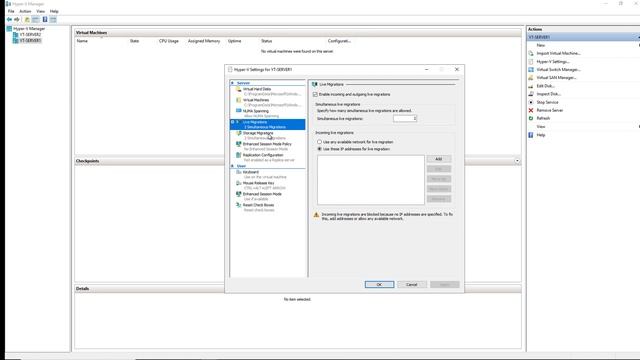Image resolution: width=640 pixels, height=360 pixels.
Task: Open the View submenu in Actions
Action: point(541,127)
